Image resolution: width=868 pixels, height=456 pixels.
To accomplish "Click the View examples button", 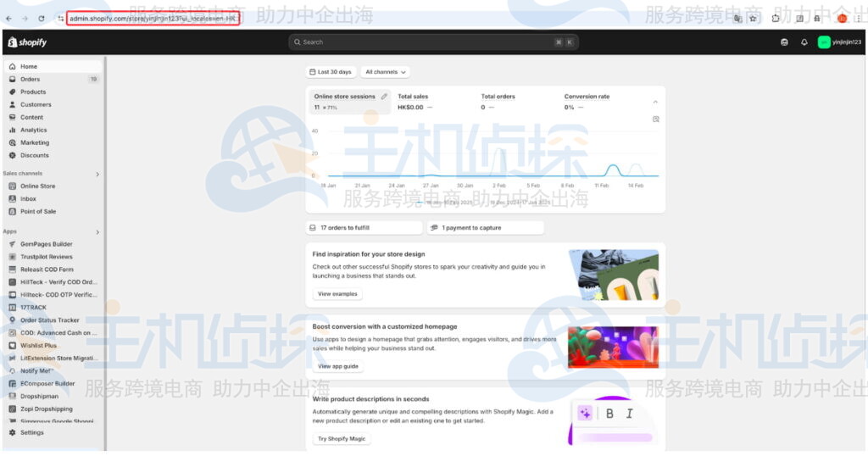I will (x=337, y=294).
